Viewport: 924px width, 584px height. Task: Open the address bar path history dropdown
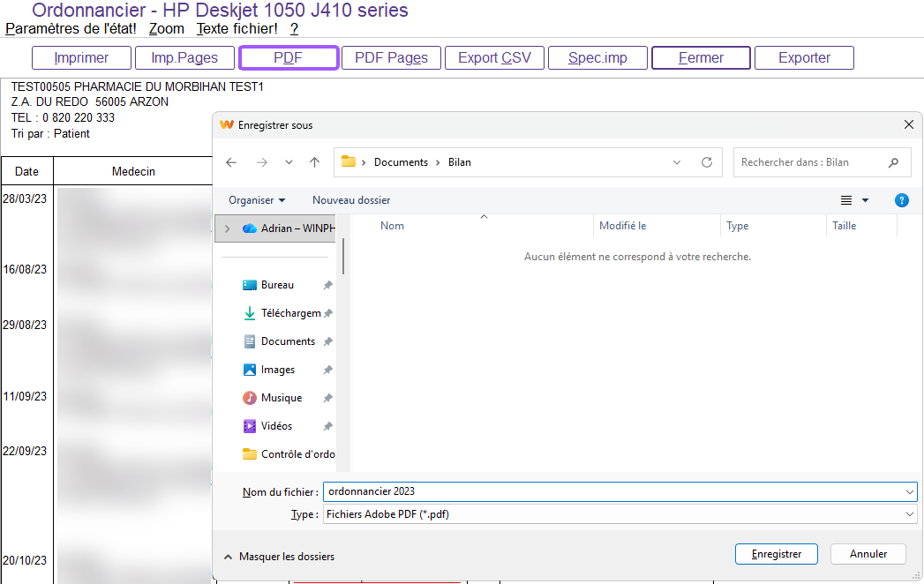tap(677, 162)
